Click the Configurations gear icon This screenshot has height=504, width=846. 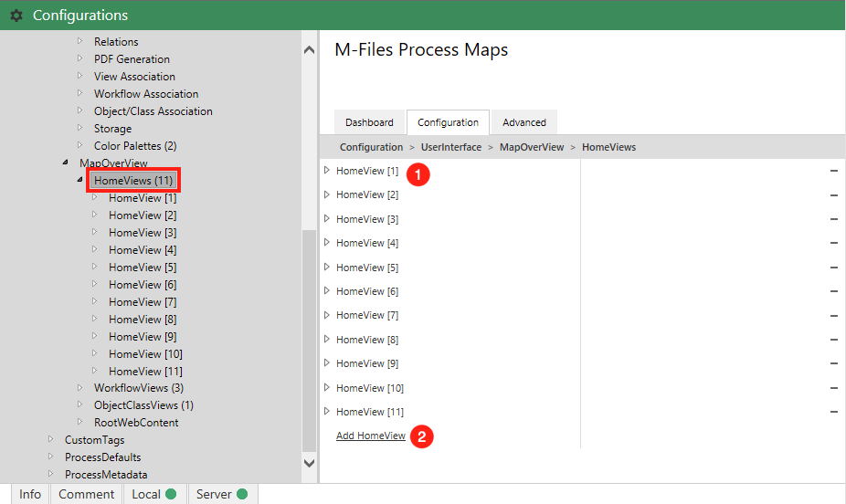click(x=16, y=16)
